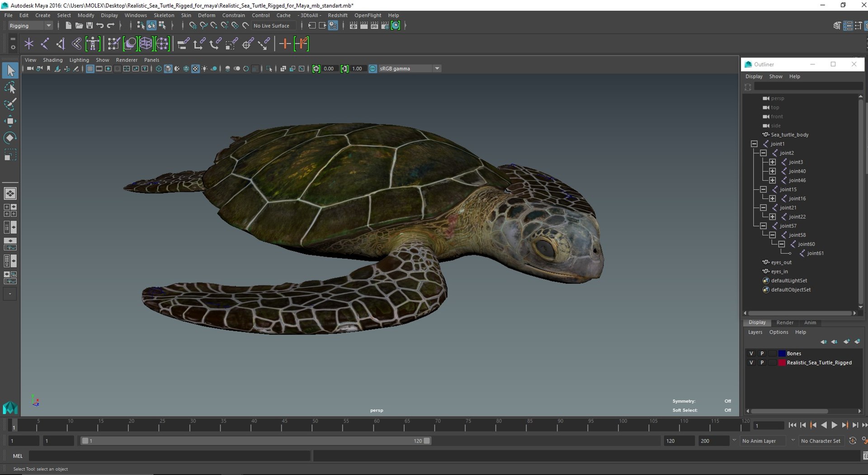Click the No Live Surface field
868x475 pixels.
(x=274, y=26)
